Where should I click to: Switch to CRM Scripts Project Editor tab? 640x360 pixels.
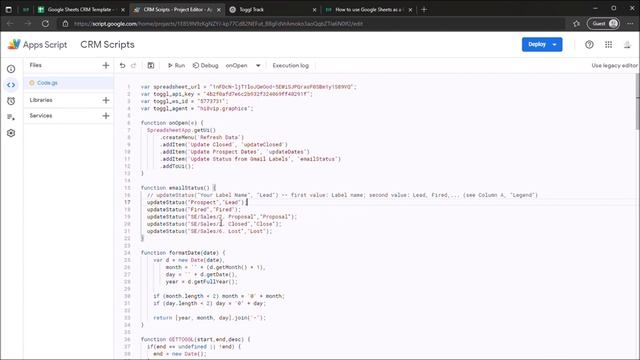pyautogui.click(x=177, y=9)
